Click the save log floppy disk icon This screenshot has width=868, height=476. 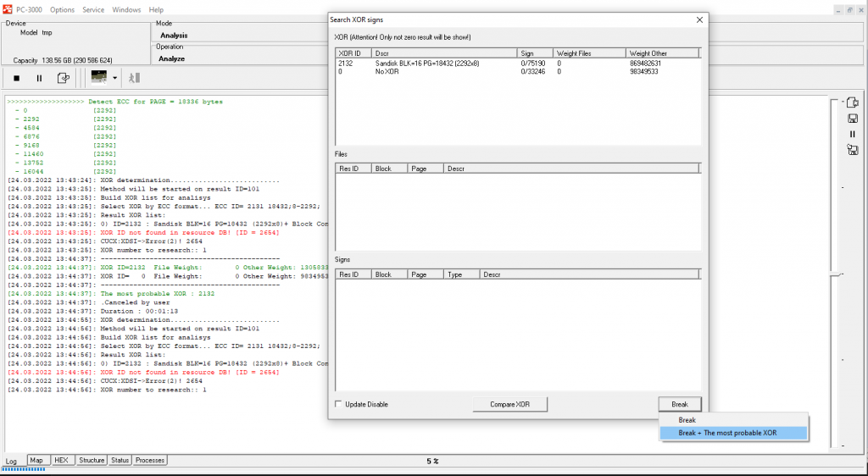pyautogui.click(x=853, y=118)
